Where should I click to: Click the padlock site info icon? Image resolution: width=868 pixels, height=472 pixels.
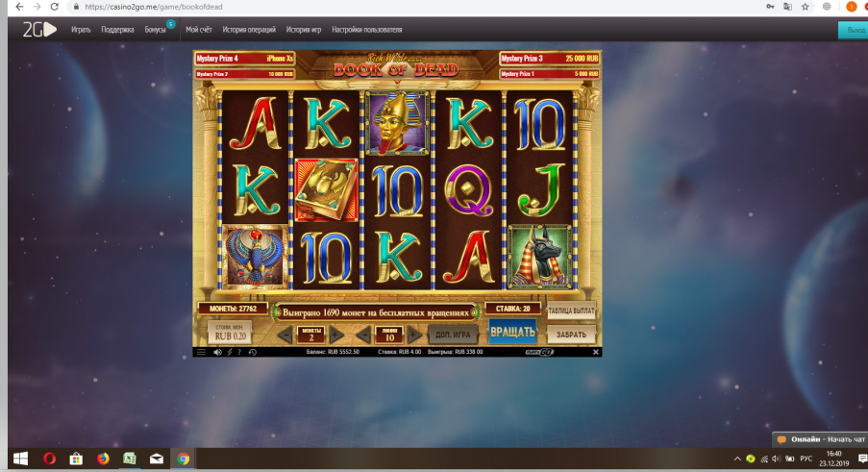point(76,7)
